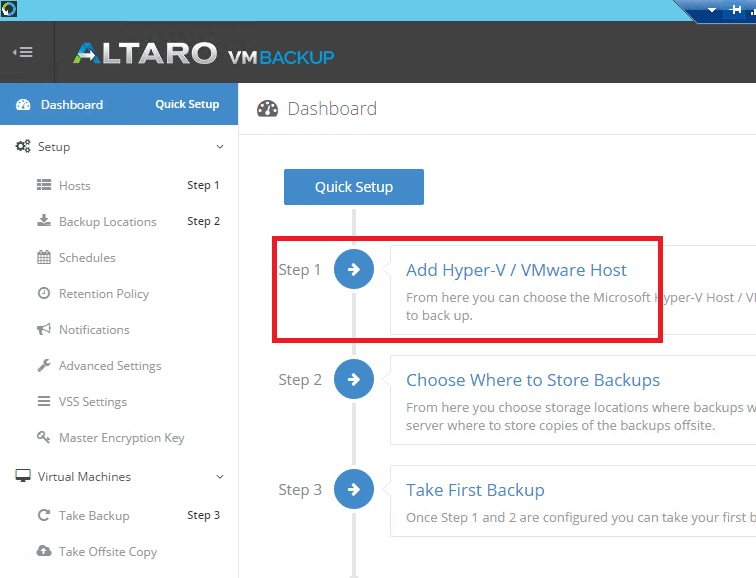Image resolution: width=756 pixels, height=578 pixels.
Task: Click the Dashboard gauge icon in sidebar
Action: pos(23,105)
